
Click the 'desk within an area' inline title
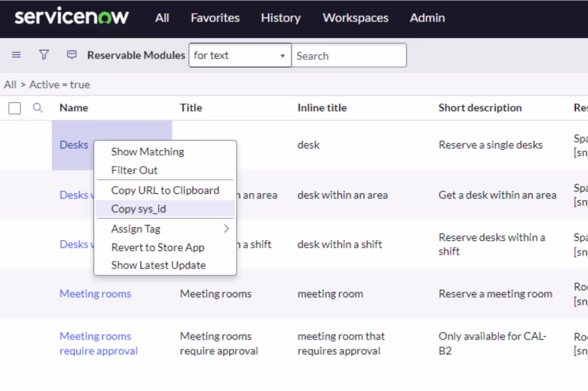pyautogui.click(x=342, y=195)
